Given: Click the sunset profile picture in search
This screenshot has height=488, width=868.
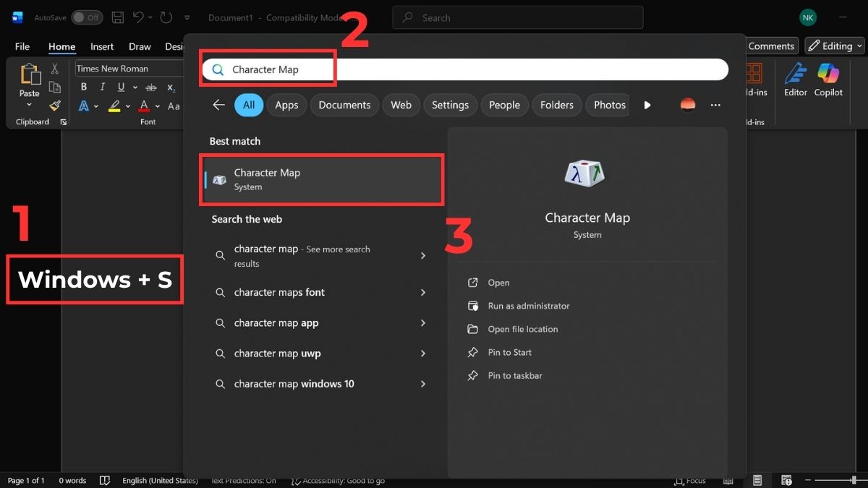Looking at the screenshot, I should click(688, 105).
